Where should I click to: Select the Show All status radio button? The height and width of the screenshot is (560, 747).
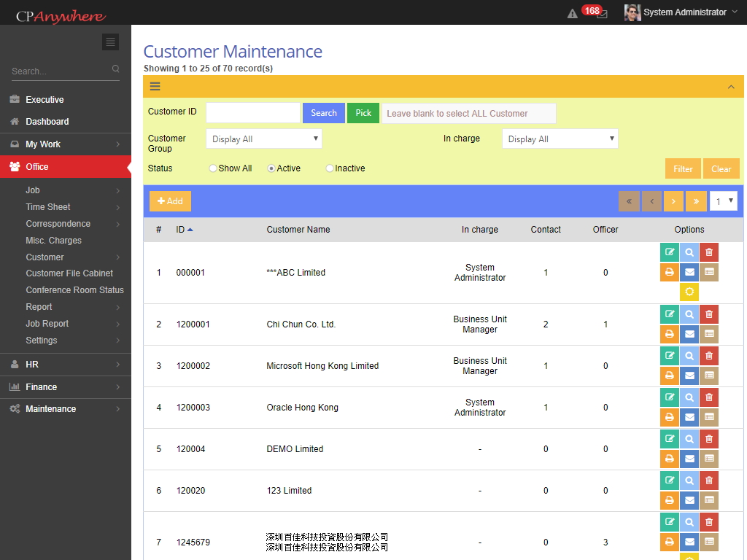point(213,168)
